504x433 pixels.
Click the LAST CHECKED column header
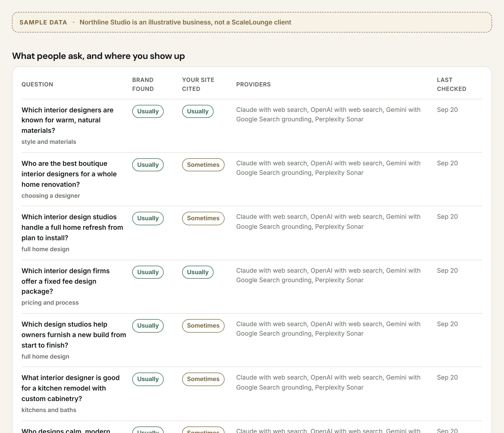[x=452, y=84]
